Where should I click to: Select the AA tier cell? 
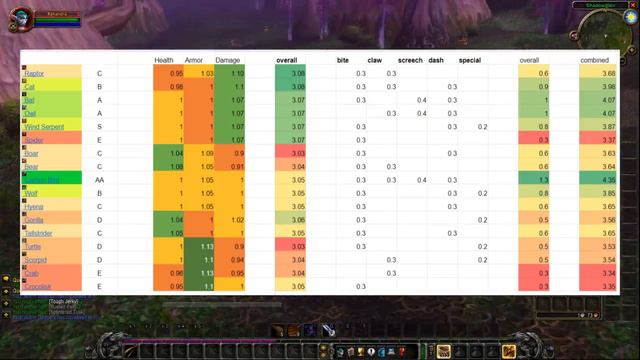pos(100,180)
